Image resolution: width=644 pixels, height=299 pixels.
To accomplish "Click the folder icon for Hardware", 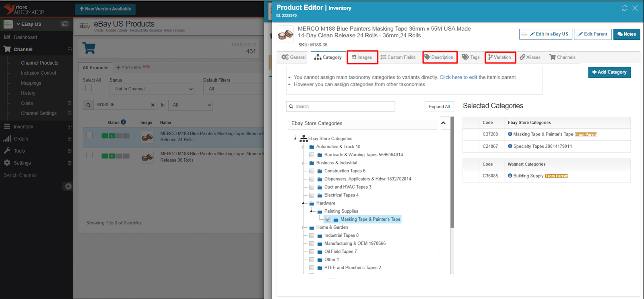I will coord(312,203).
